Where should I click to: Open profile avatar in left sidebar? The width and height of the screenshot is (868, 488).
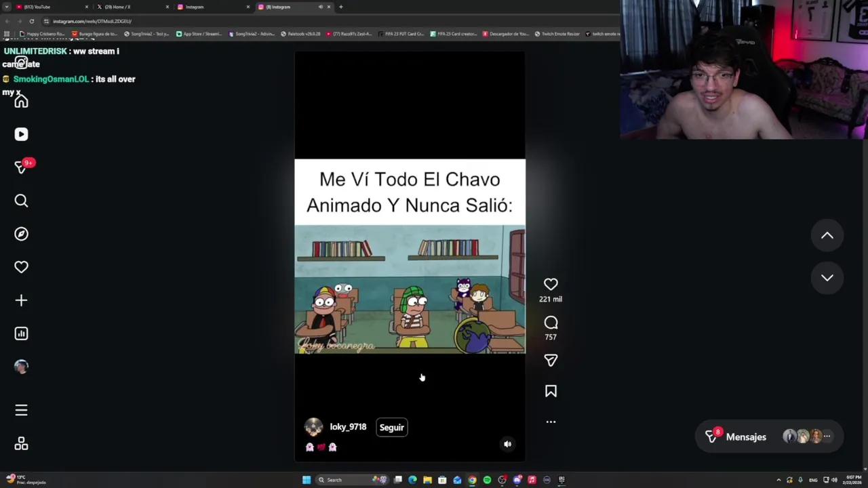[21, 367]
